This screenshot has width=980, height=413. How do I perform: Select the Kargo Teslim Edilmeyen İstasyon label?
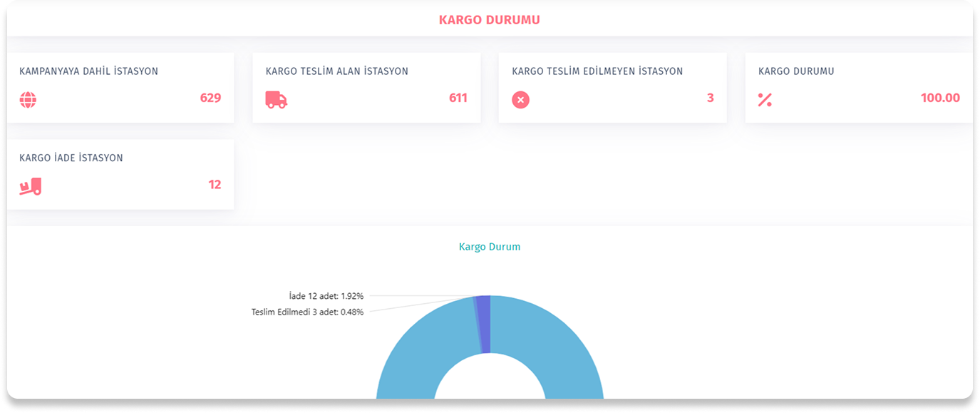pos(597,71)
